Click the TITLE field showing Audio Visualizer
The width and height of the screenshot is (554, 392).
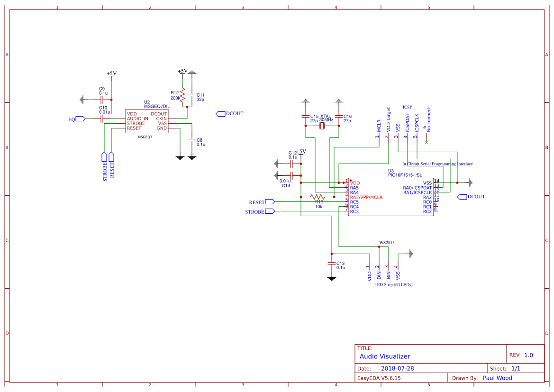[385, 356]
